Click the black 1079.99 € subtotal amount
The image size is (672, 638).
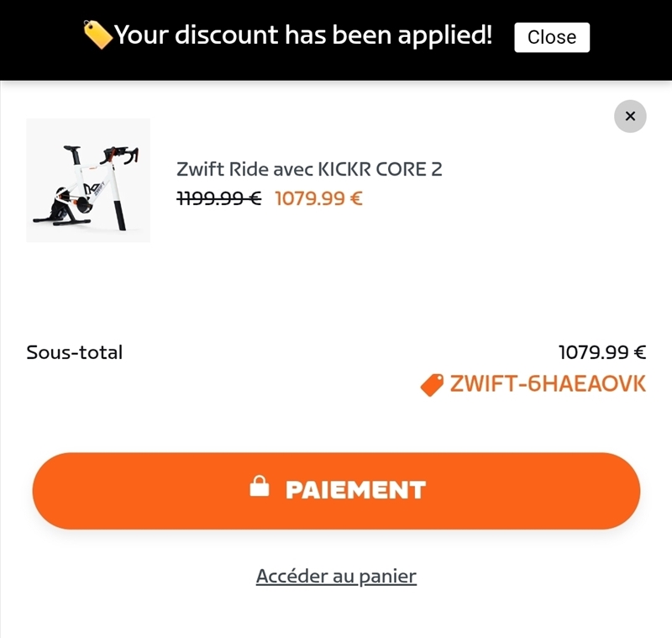[601, 352]
